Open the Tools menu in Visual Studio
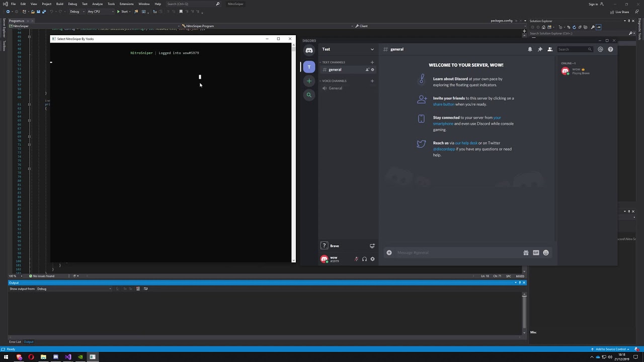 point(111,4)
